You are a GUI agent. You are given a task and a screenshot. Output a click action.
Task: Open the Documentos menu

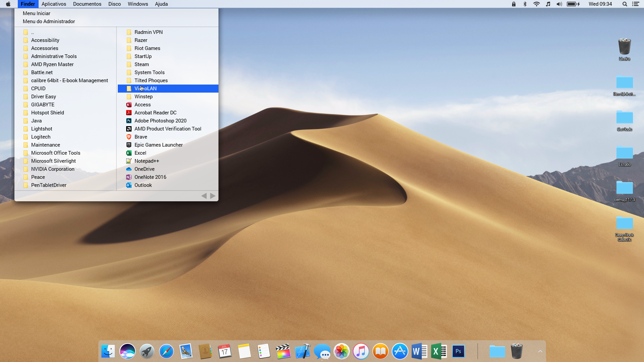[x=87, y=4]
